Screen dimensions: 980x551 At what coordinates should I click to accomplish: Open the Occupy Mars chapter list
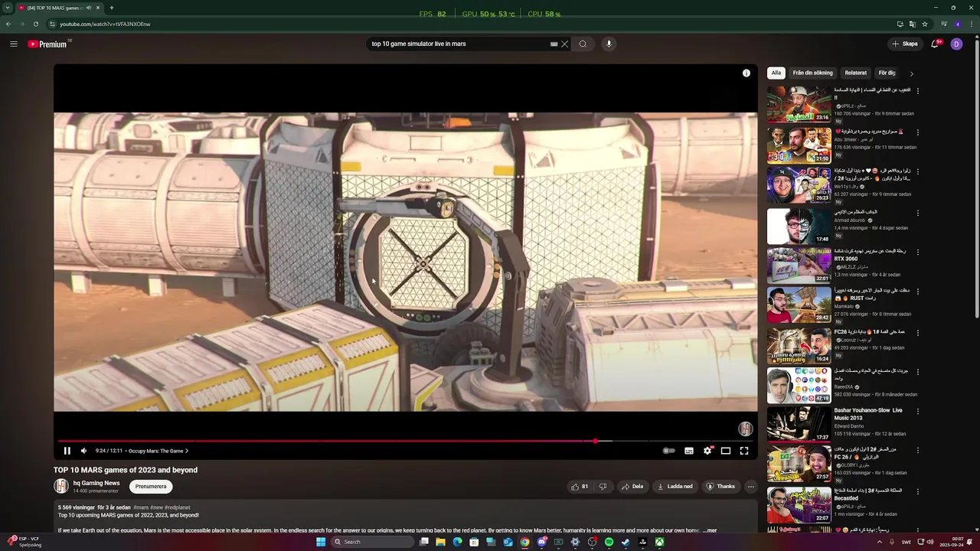tap(158, 451)
